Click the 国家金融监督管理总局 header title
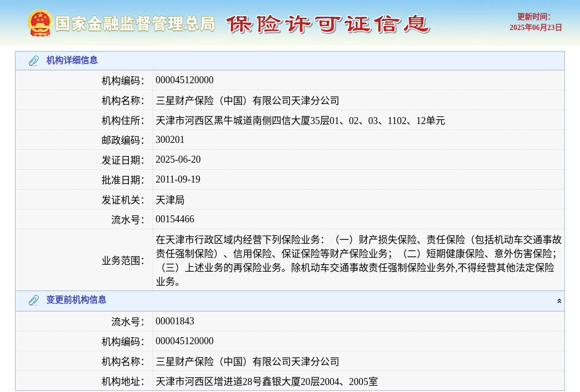 [135, 24]
